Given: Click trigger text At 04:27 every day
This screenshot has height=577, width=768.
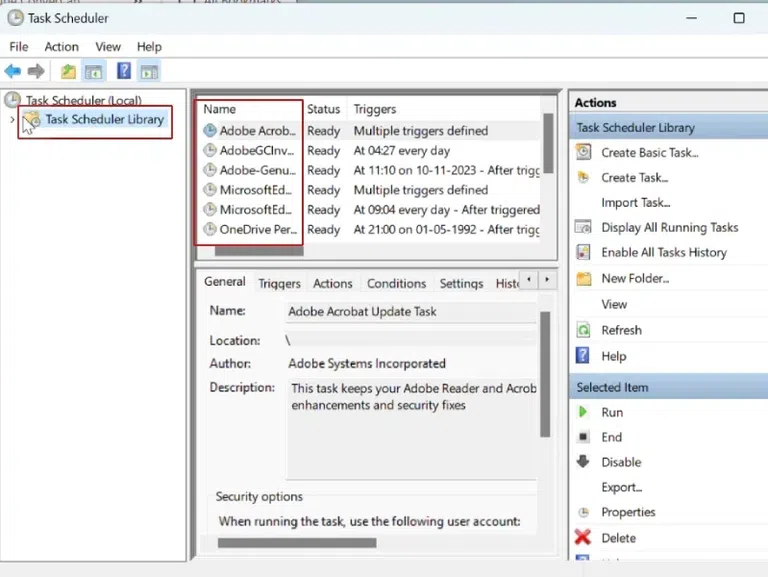Looking at the screenshot, I should click(x=402, y=150).
